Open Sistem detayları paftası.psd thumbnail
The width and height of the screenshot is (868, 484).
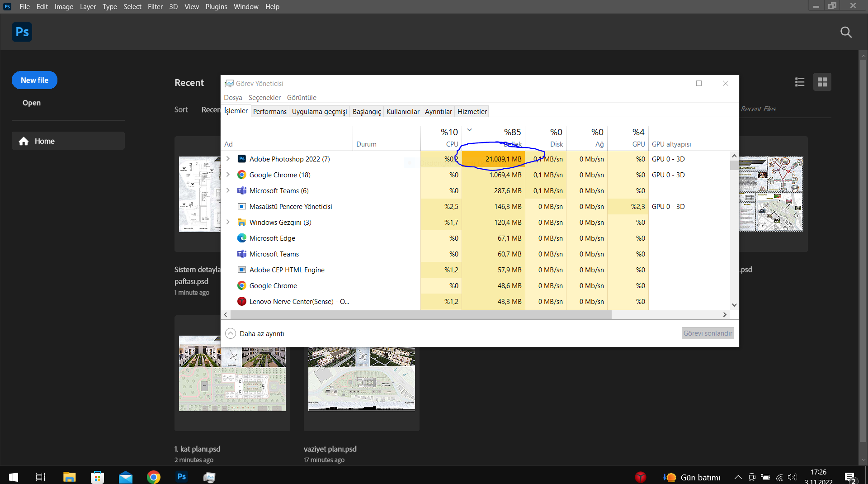[x=199, y=194]
